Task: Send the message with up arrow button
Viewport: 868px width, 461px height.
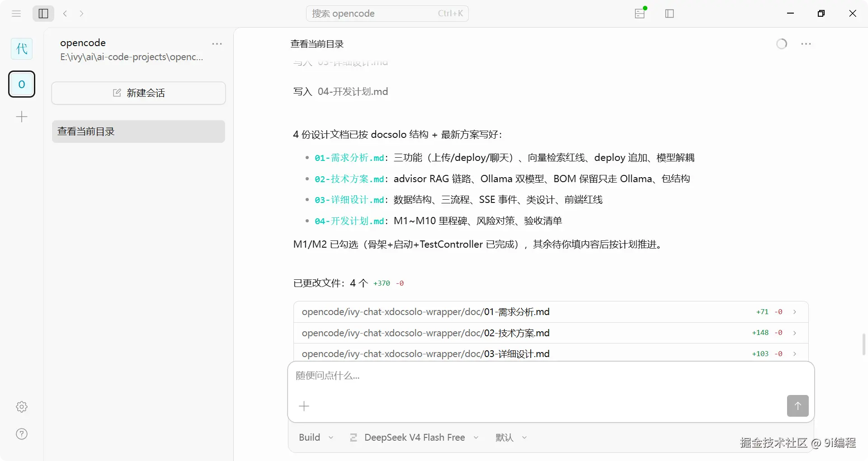Action: tap(797, 406)
